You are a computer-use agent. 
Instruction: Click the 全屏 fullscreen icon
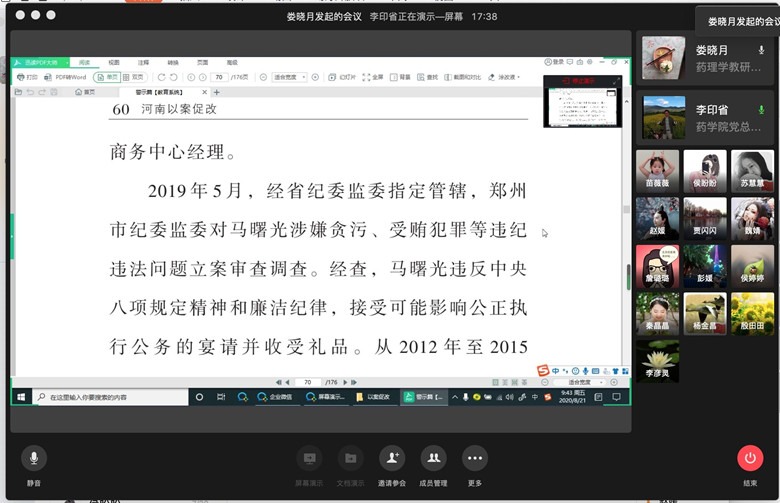373,77
